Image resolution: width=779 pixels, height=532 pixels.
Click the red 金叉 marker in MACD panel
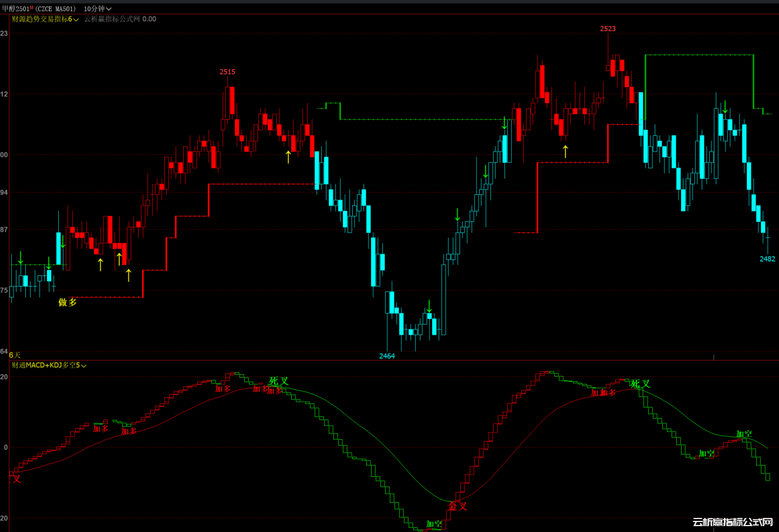pyautogui.click(x=458, y=506)
